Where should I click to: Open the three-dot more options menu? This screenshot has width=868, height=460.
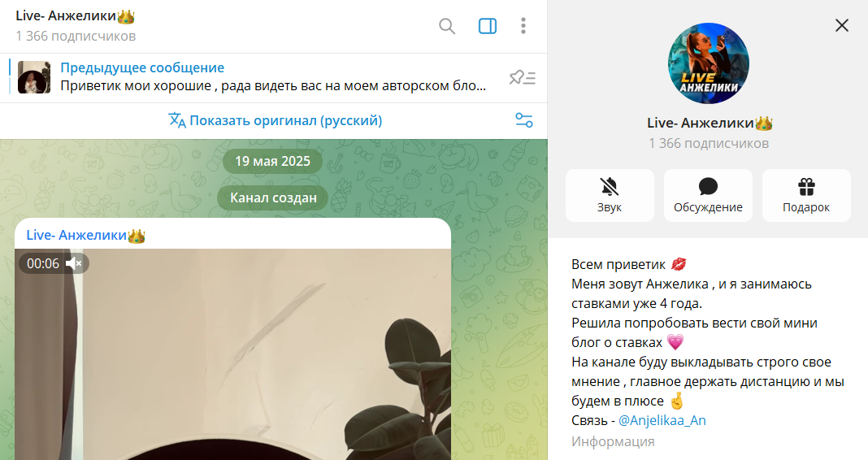524,26
